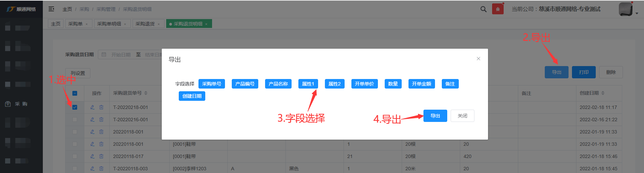Viewport: 644px width, 173px height.
Task: Click delete trash icon for row T-20220216-001
Action: point(101,120)
